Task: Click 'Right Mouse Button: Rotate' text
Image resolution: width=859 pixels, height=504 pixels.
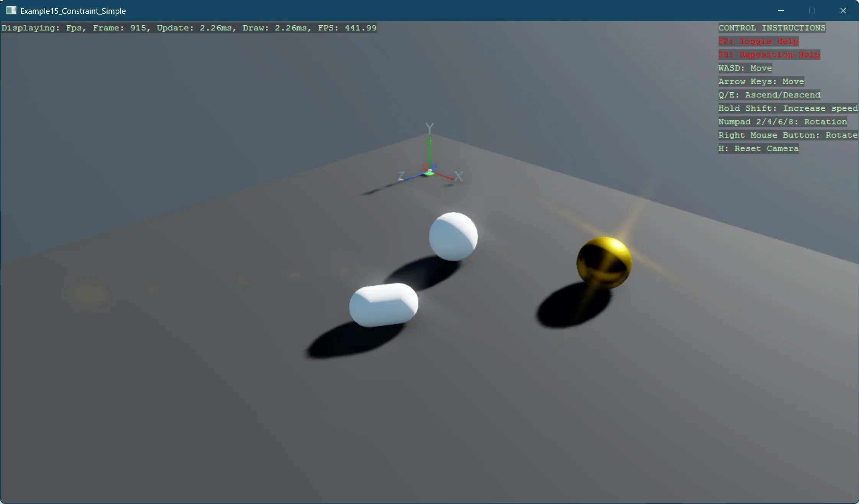Action: pos(788,135)
